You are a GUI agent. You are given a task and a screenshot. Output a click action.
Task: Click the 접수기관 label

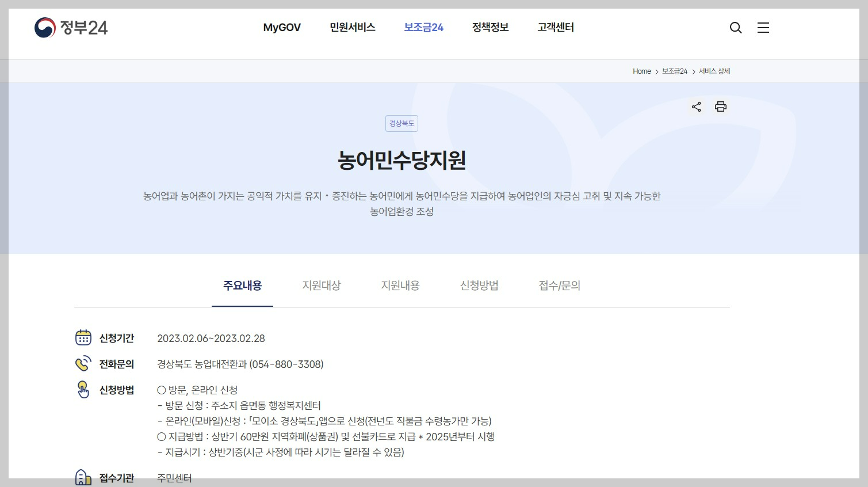[x=117, y=478]
